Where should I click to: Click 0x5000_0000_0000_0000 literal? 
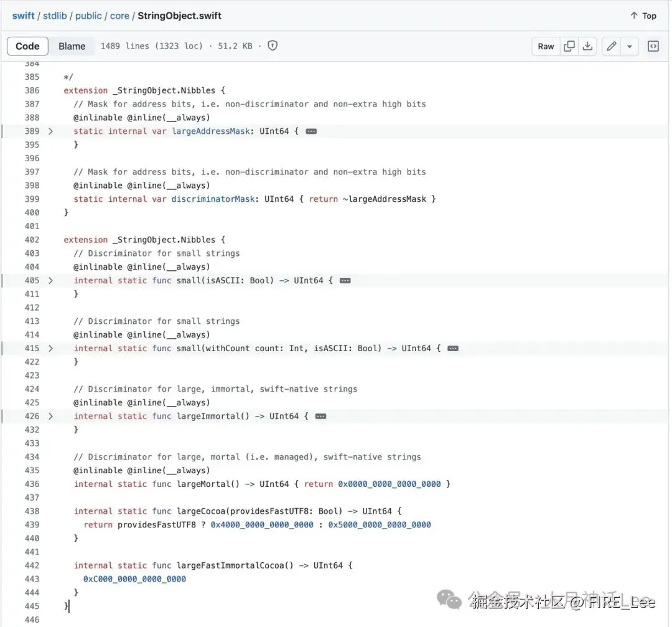coord(380,524)
